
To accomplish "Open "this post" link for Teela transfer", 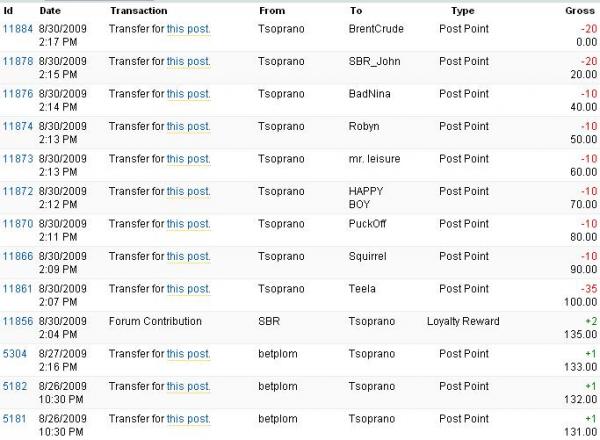I will 188,289.
